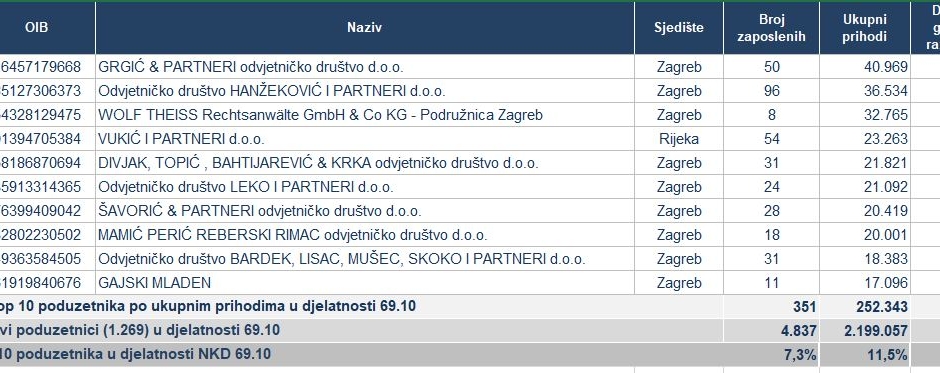Select MAMIĆ PERIĆ REBERSKI RIMAC cell

pos(364,234)
